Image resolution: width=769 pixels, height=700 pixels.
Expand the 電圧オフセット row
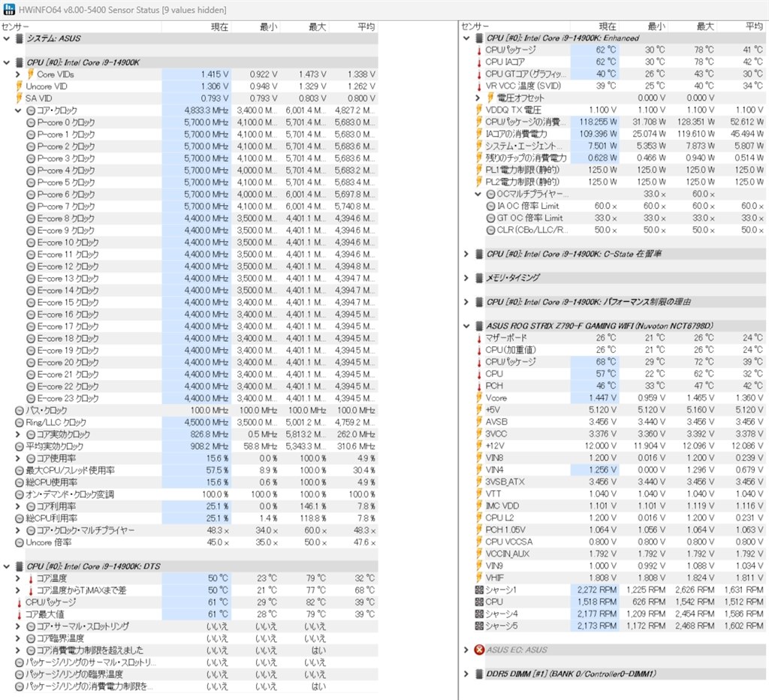click(478, 98)
